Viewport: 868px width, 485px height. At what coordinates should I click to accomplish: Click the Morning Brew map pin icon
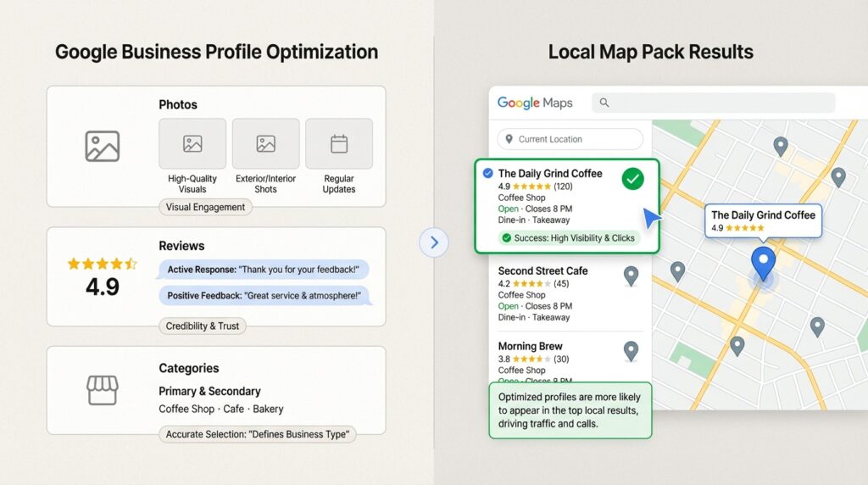pyautogui.click(x=631, y=350)
